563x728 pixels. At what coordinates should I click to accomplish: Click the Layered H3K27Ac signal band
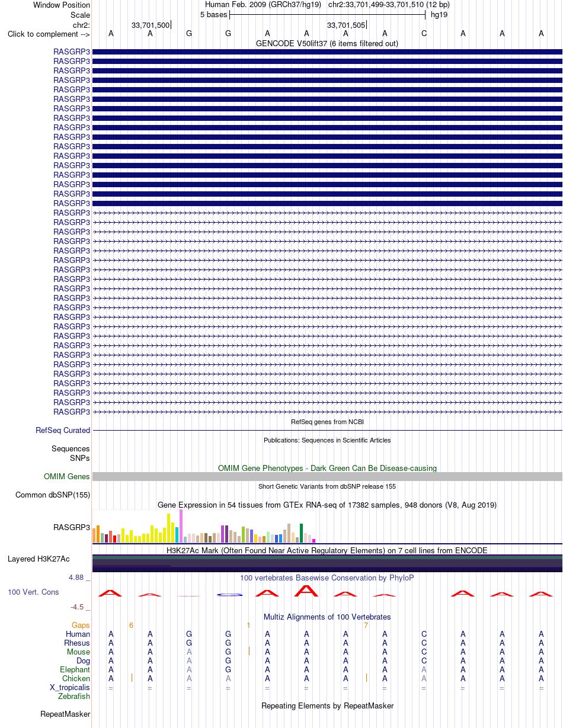click(x=327, y=563)
